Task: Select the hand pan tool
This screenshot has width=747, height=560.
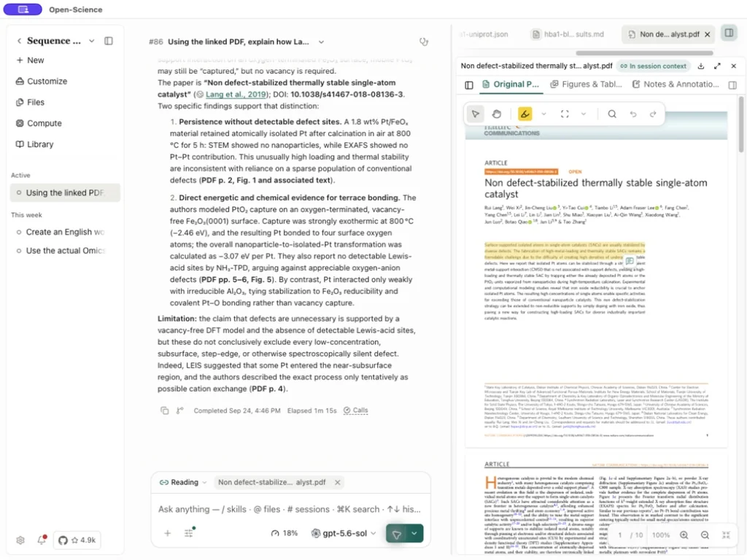Action: point(496,114)
